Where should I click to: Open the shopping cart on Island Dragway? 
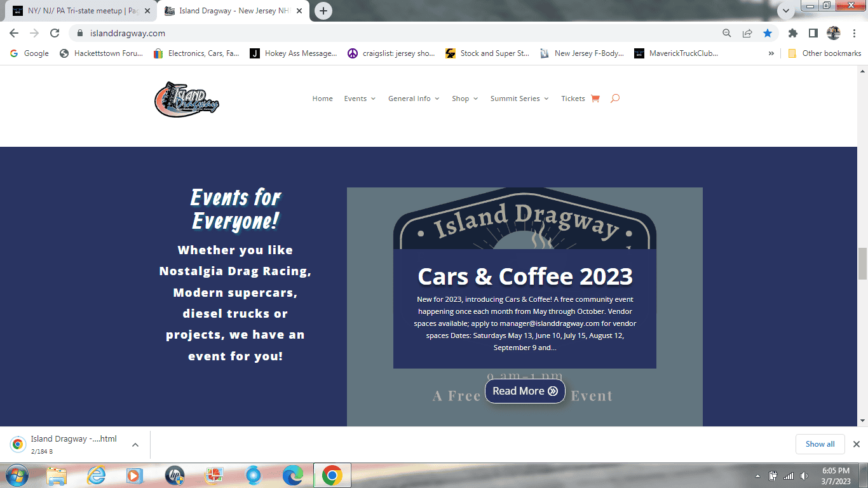click(x=595, y=98)
